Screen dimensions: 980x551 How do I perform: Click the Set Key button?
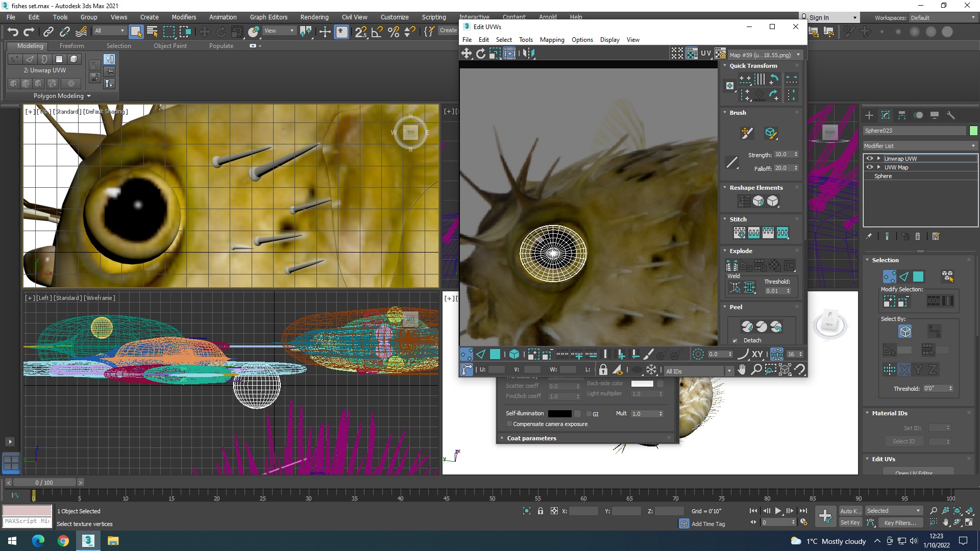click(x=850, y=522)
